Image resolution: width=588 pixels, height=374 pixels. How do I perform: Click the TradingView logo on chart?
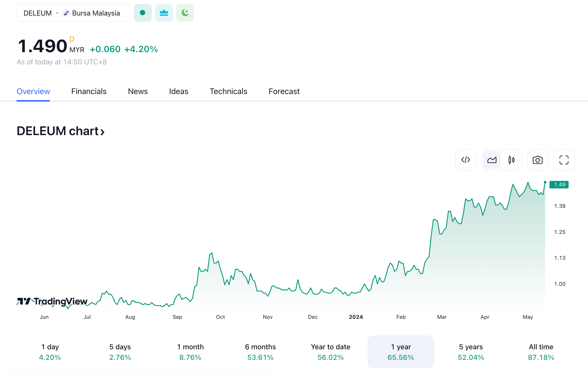[x=52, y=301]
